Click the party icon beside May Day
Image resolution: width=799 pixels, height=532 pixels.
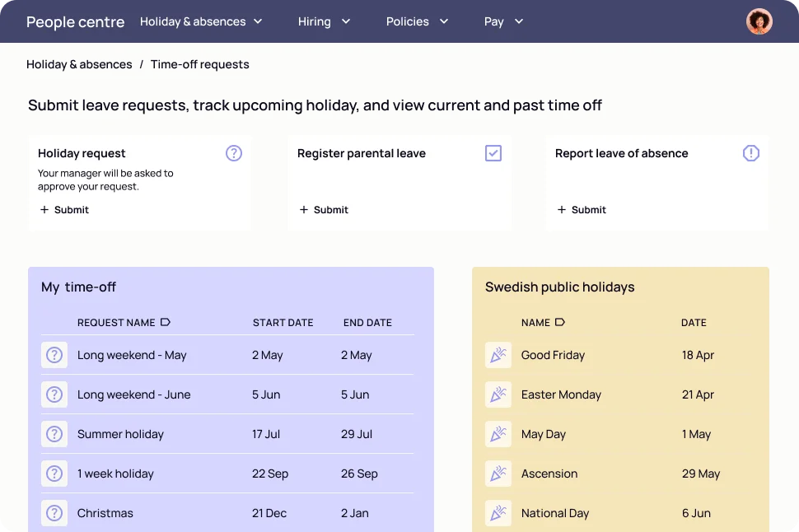coord(498,434)
